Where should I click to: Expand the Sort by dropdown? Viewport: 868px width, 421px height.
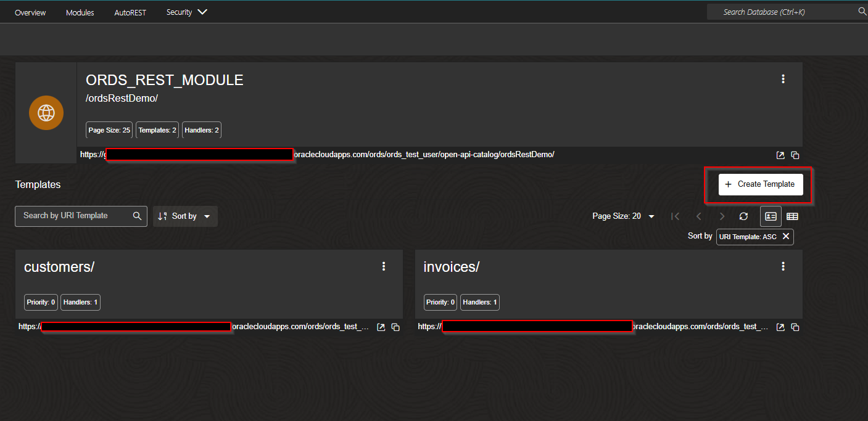coord(185,216)
